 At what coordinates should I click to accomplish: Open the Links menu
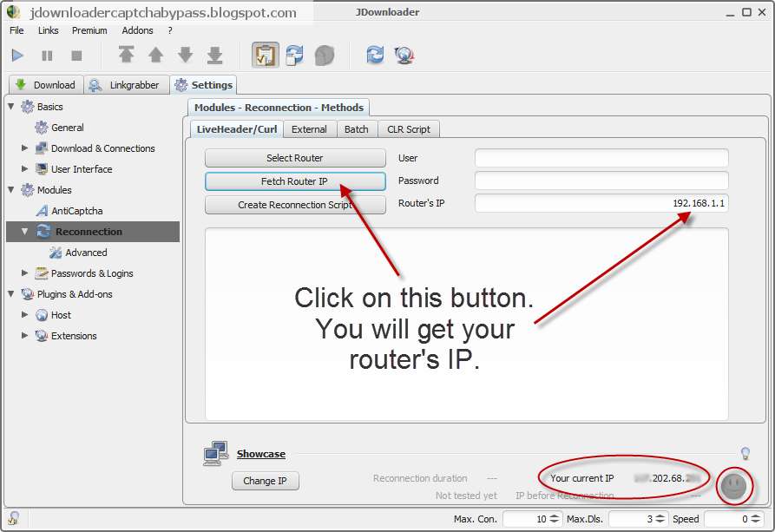coord(49,30)
